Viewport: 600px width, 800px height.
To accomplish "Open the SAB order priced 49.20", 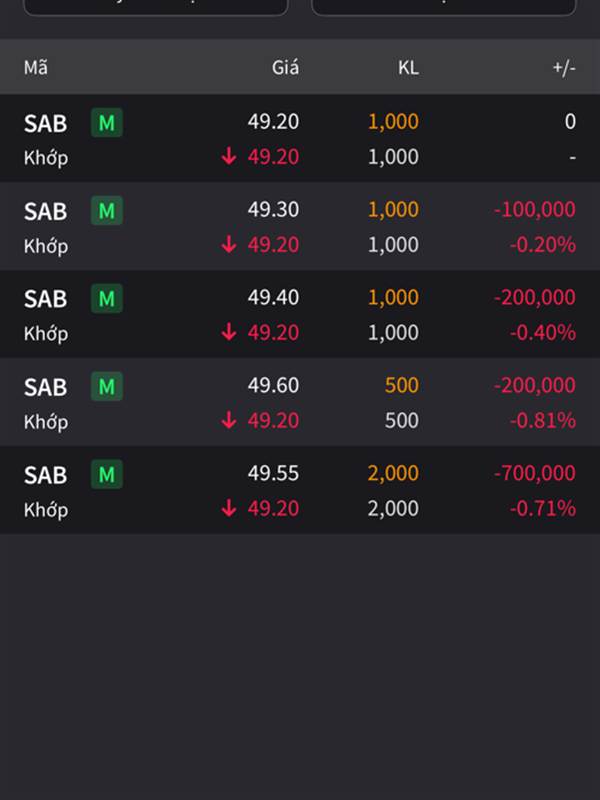I will pos(300,138).
